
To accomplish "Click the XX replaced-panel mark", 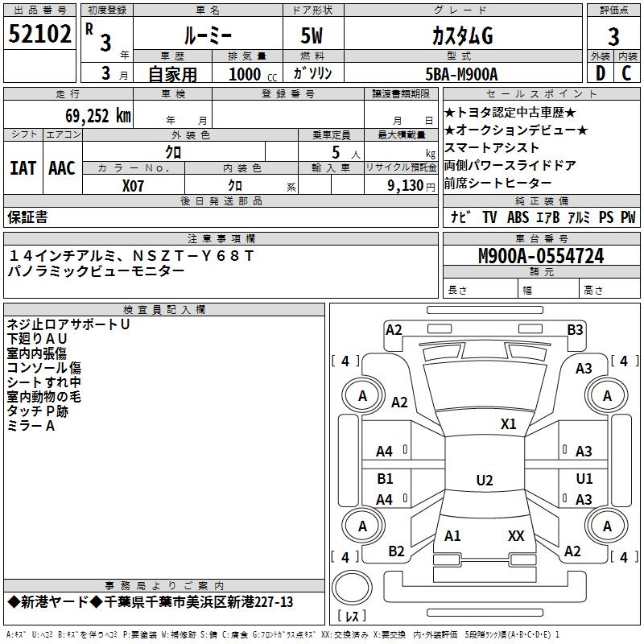I will coord(516,536).
